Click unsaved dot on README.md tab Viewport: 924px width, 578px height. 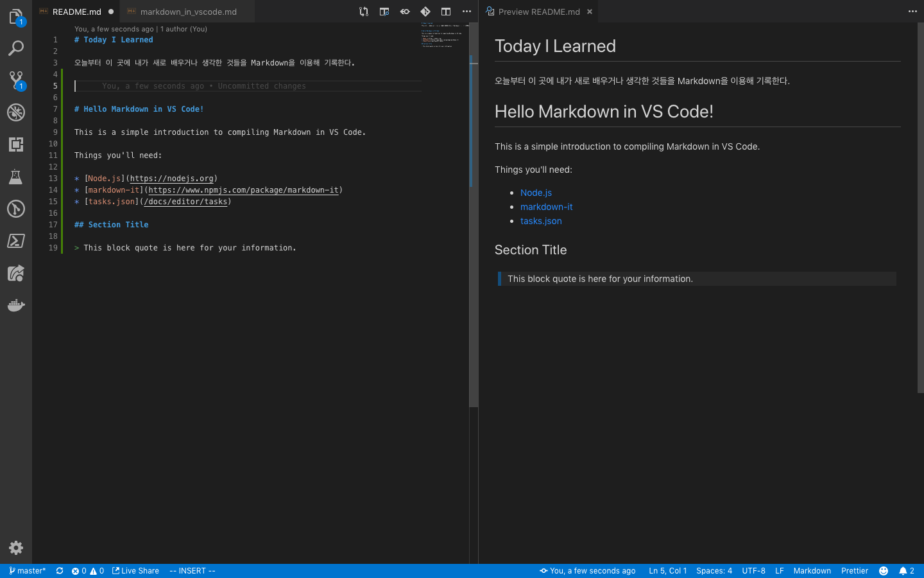(x=111, y=12)
